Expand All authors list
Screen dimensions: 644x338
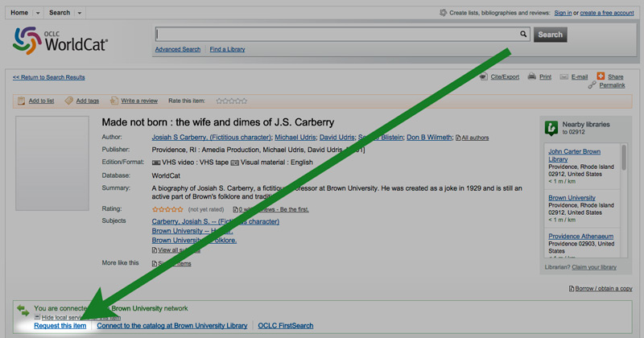pyautogui.click(x=472, y=138)
